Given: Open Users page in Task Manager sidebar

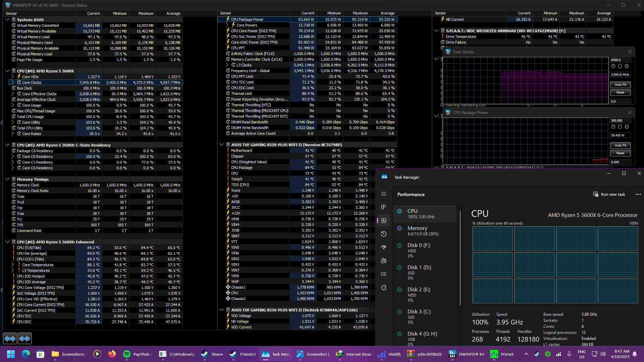Looking at the screenshot, I should tap(384, 261).
